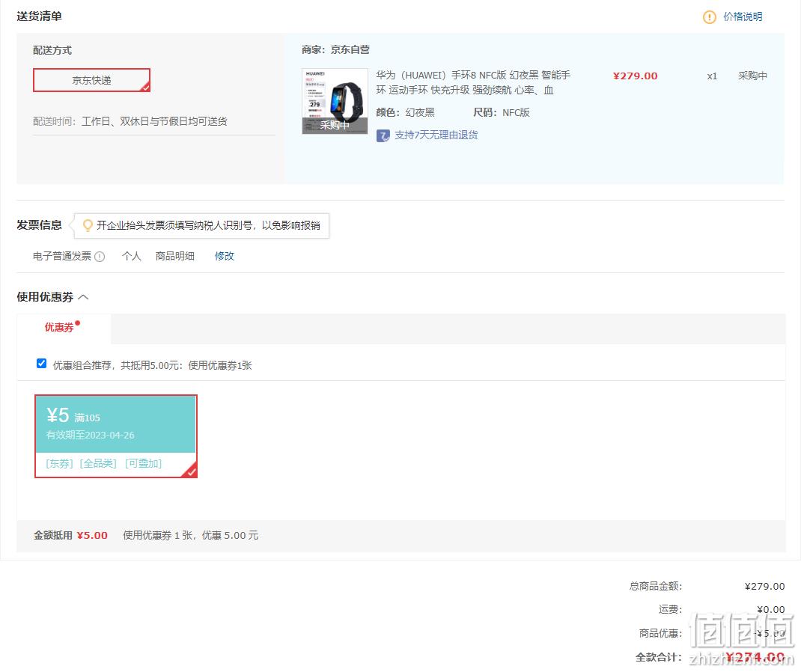This screenshot has width=801, height=672.
Task: Click the x1 quantity text
Action: (x=712, y=76)
